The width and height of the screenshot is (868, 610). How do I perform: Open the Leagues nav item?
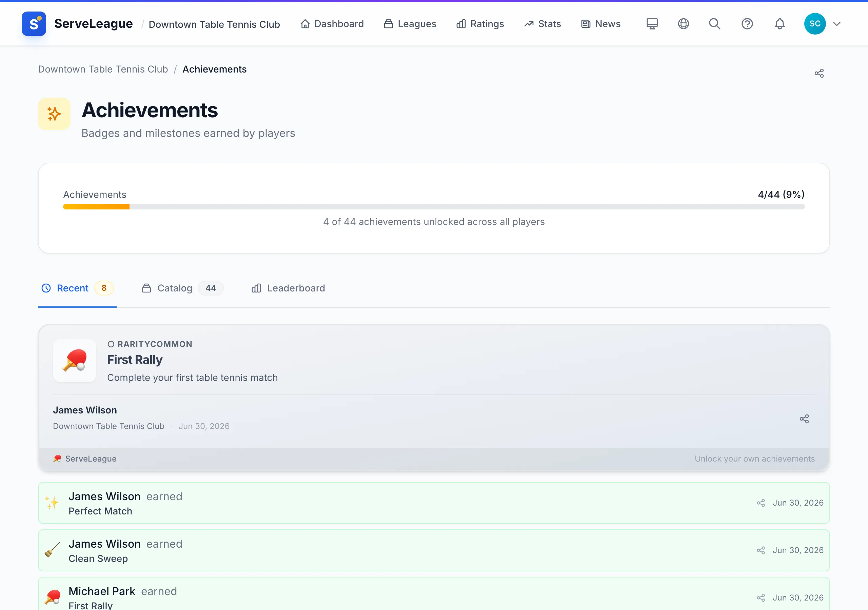[410, 24]
